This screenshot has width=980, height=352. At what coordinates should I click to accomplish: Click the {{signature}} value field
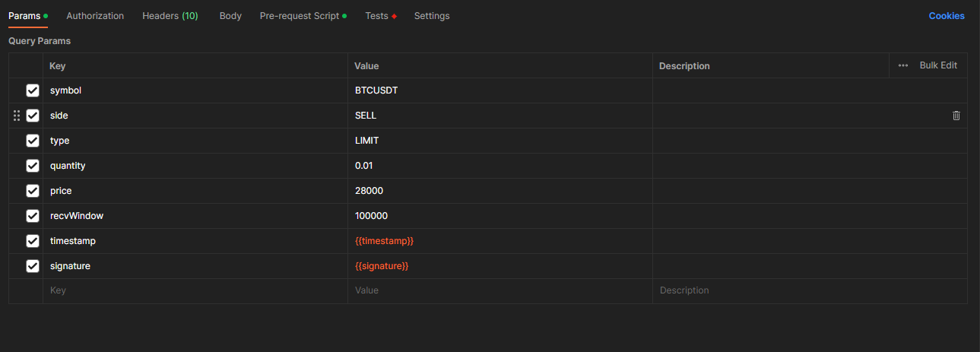click(x=382, y=266)
